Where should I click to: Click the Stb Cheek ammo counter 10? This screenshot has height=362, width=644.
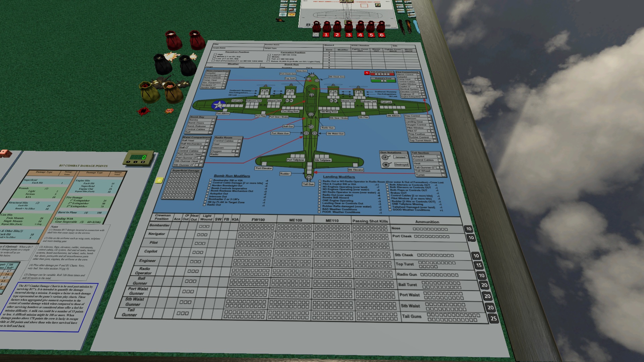point(476,256)
